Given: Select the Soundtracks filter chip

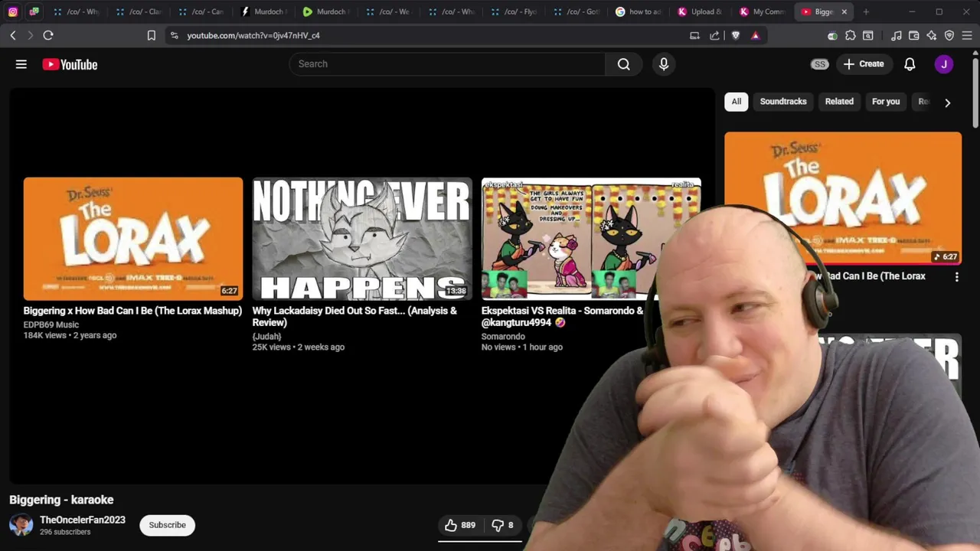Looking at the screenshot, I should pos(783,102).
